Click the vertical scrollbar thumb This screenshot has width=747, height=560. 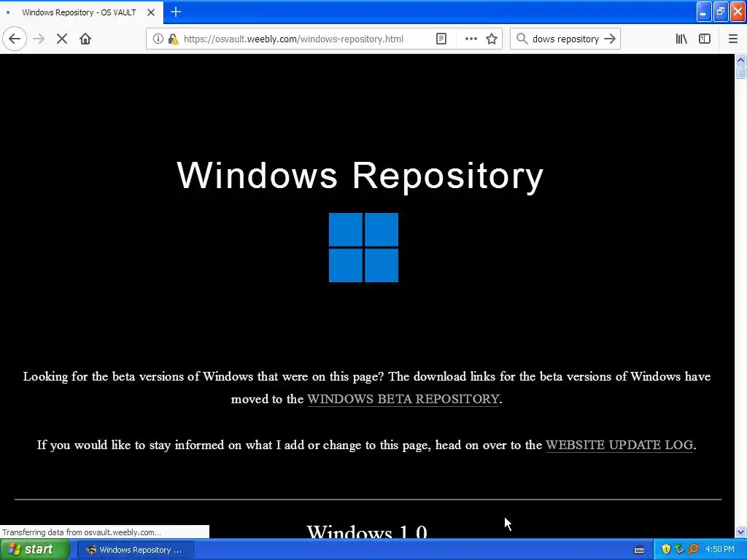click(740, 72)
